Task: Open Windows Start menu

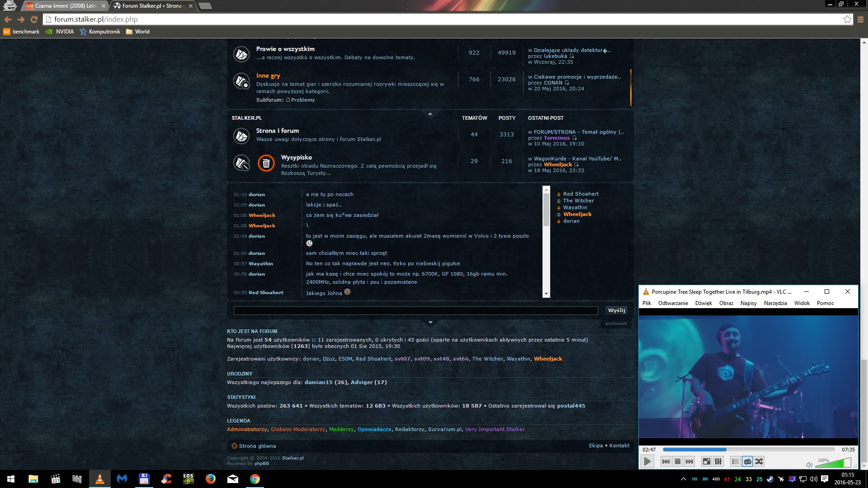Action: coord(11,479)
